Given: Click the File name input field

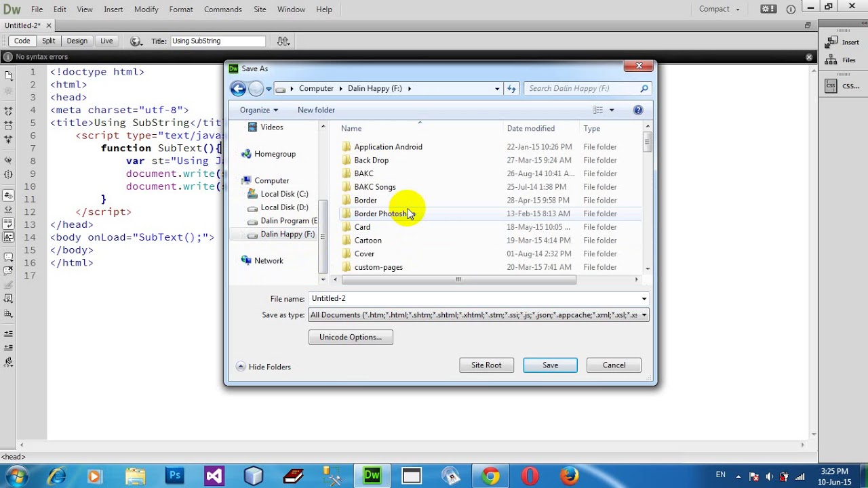Looking at the screenshot, I should [473, 299].
